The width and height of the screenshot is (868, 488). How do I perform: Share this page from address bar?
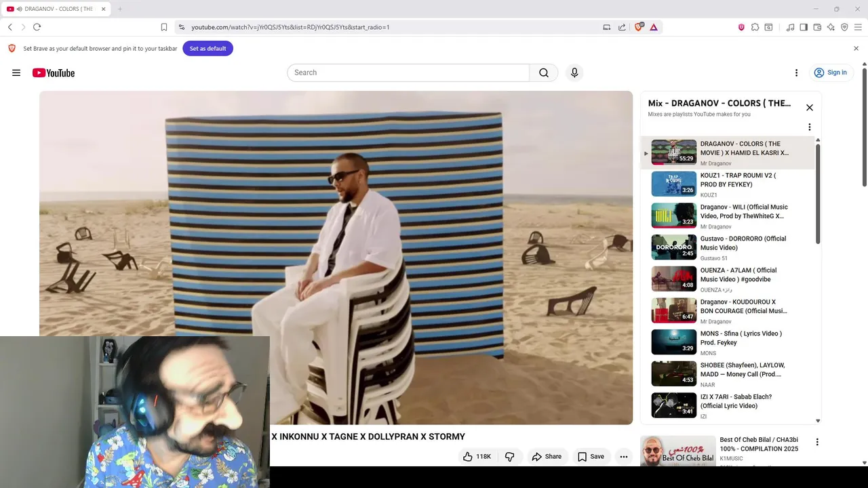tap(622, 27)
